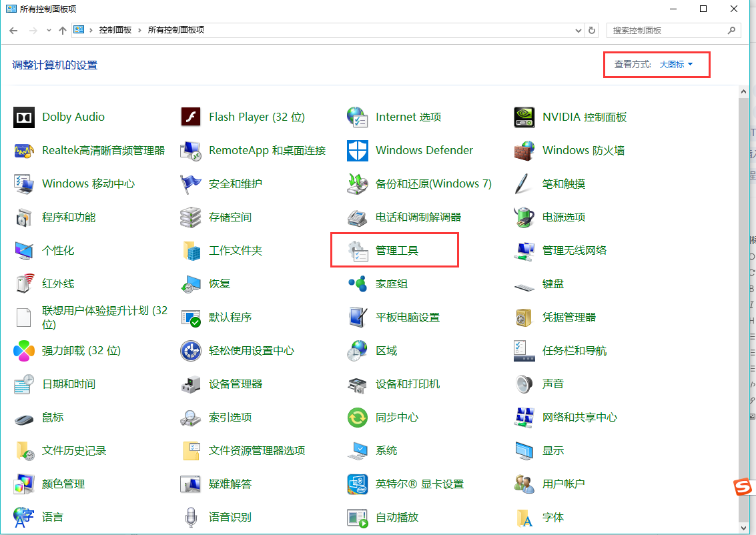
Task: Click the 备份和还原(Windows 7) icon
Action: coord(358,183)
